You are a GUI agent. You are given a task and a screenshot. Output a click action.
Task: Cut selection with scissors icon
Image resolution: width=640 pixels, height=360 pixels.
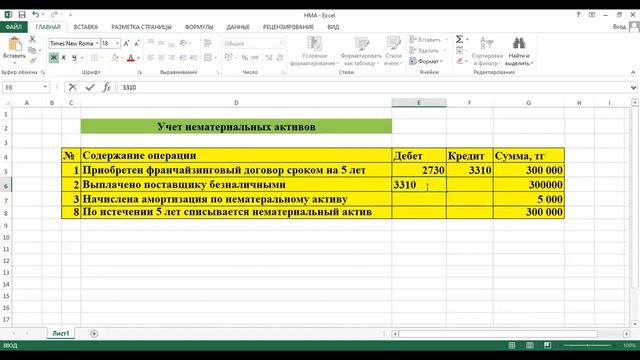point(32,39)
